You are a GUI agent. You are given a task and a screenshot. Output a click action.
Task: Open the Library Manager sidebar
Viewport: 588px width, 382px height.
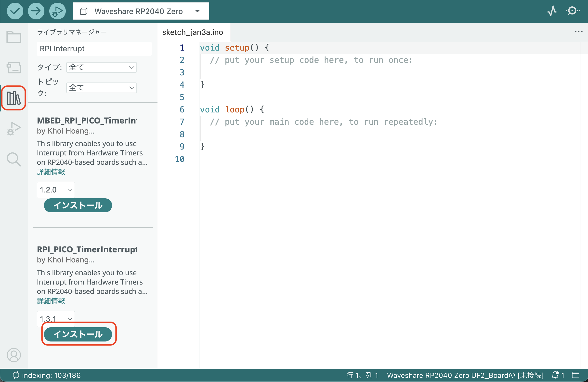click(x=14, y=98)
